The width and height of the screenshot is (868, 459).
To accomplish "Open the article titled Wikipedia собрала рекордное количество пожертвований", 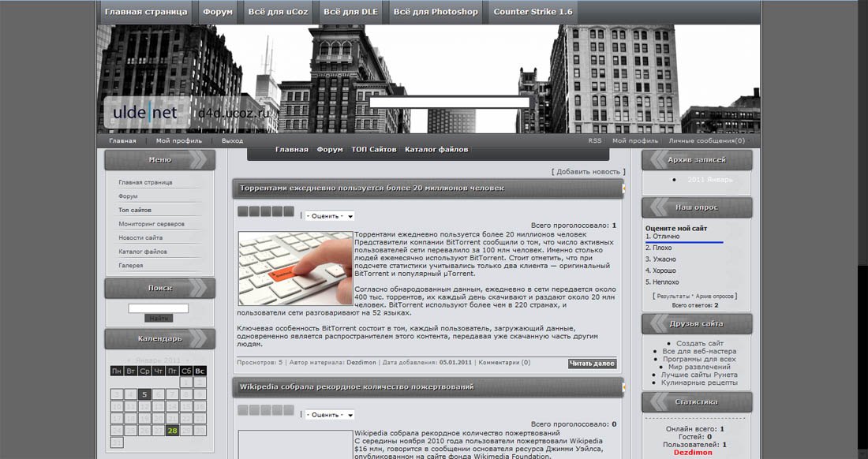I will pyautogui.click(x=357, y=386).
